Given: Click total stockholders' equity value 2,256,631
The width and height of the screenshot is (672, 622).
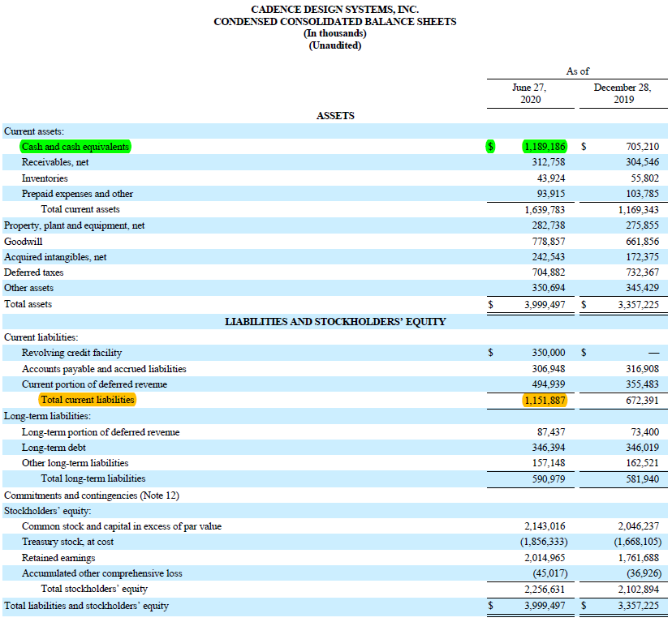Looking at the screenshot, I should coord(545,590).
